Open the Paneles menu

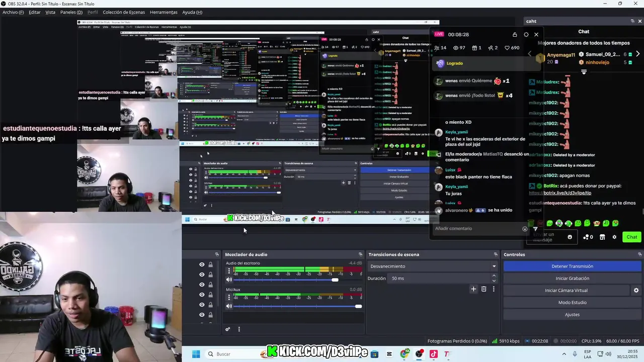click(71, 12)
